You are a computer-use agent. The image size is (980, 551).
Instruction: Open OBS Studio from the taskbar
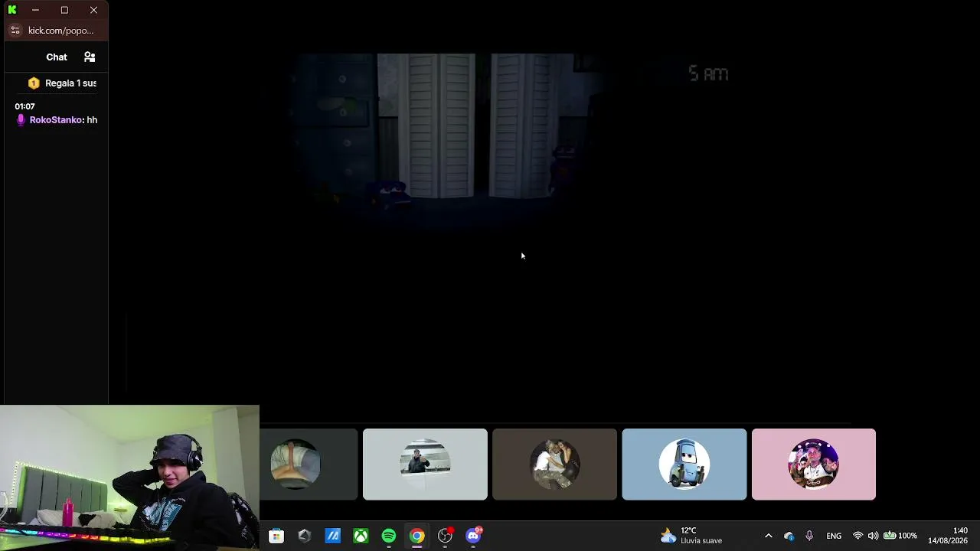tap(445, 536)
